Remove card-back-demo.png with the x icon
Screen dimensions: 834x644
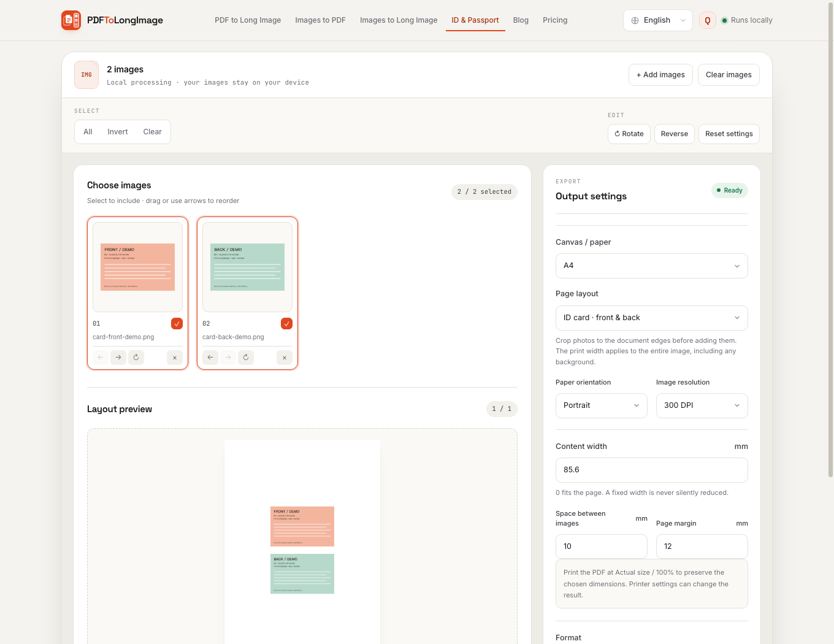click(285, 357)
